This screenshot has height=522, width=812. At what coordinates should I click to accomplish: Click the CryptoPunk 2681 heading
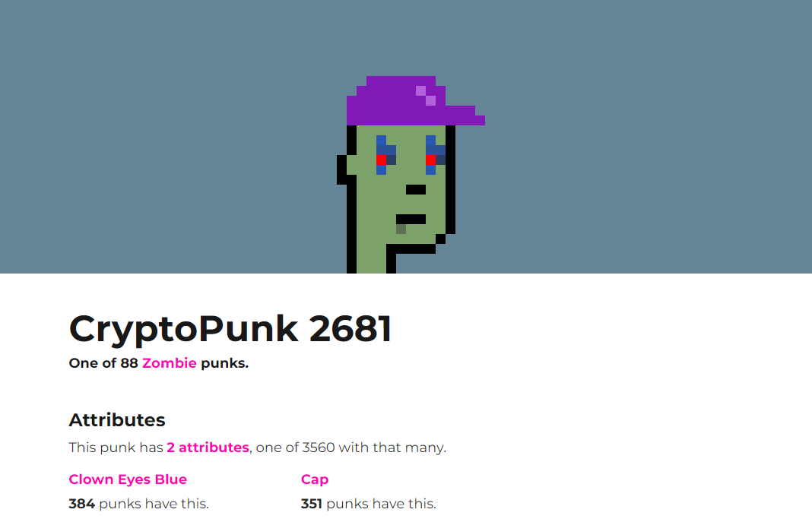(230, 329)
